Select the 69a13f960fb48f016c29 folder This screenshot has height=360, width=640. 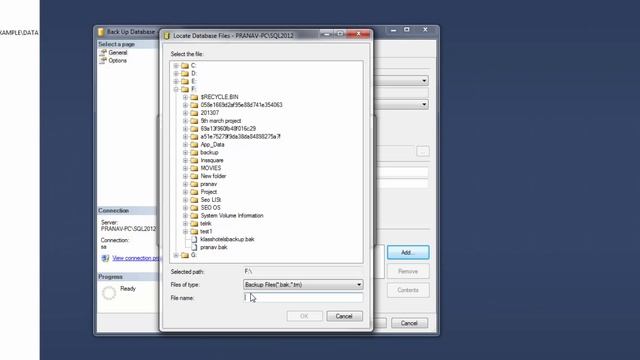[x=228, y=129]
